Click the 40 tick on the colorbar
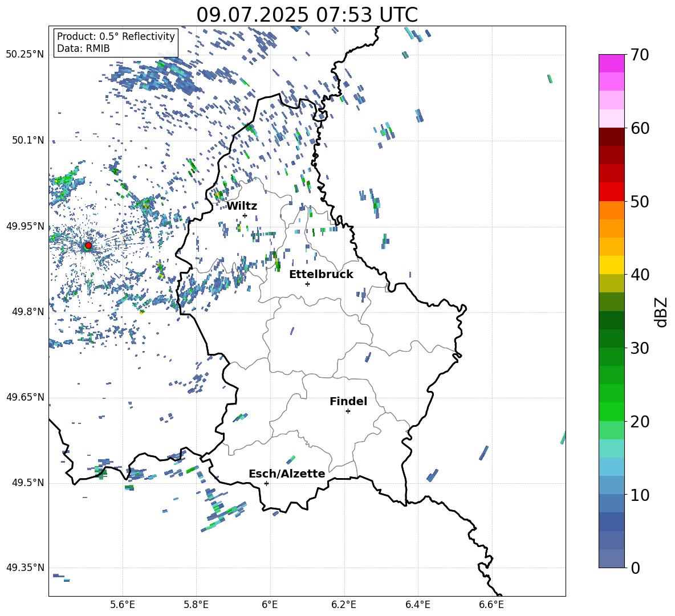675x616 pixels. point(639,275)
